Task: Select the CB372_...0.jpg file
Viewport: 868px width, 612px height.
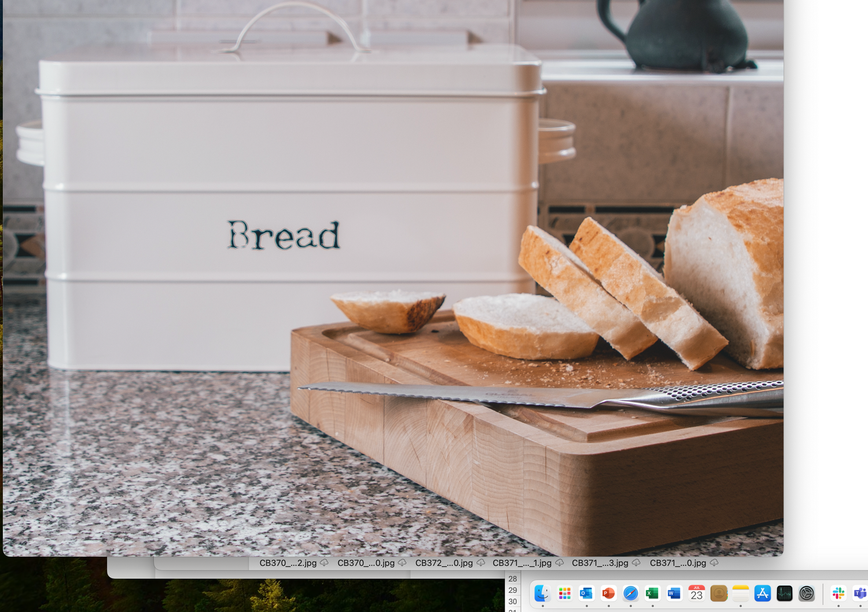Action: tap(444, 563)
